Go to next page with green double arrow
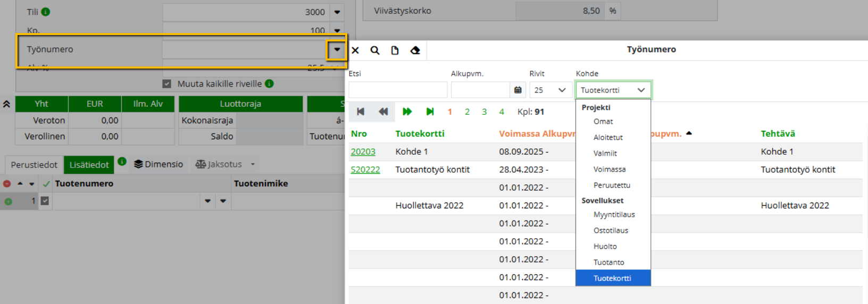The width and height of the screenshot is (868, 304). tap(407, 112)
